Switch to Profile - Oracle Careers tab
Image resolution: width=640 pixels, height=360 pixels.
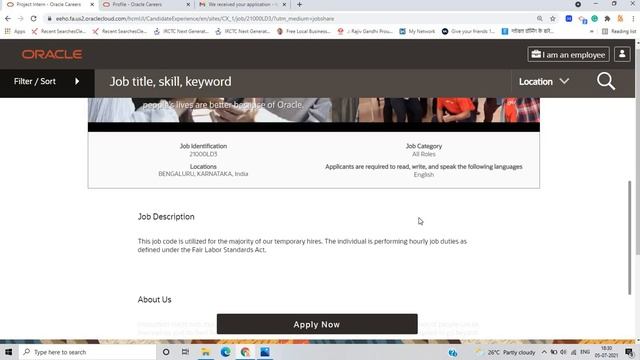pyautogui.click(x=145, y=4)
